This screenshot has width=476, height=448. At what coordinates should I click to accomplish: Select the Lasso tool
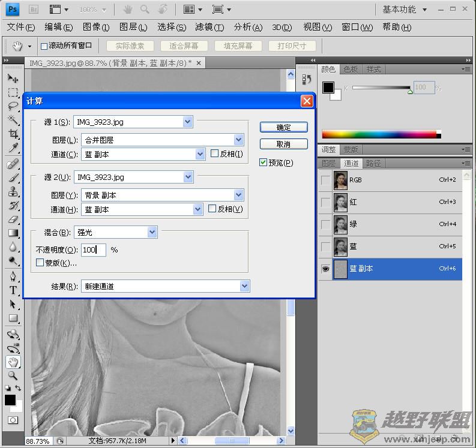coord(13,106)
